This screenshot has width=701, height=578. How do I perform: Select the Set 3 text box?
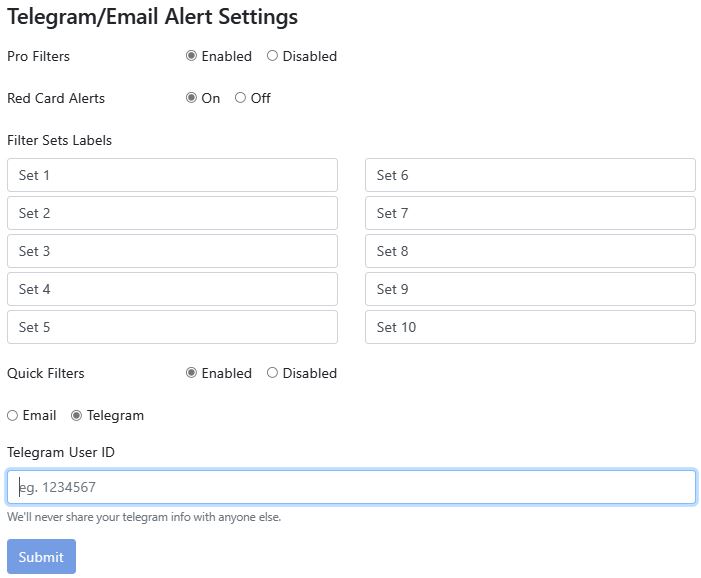[172, 251]
